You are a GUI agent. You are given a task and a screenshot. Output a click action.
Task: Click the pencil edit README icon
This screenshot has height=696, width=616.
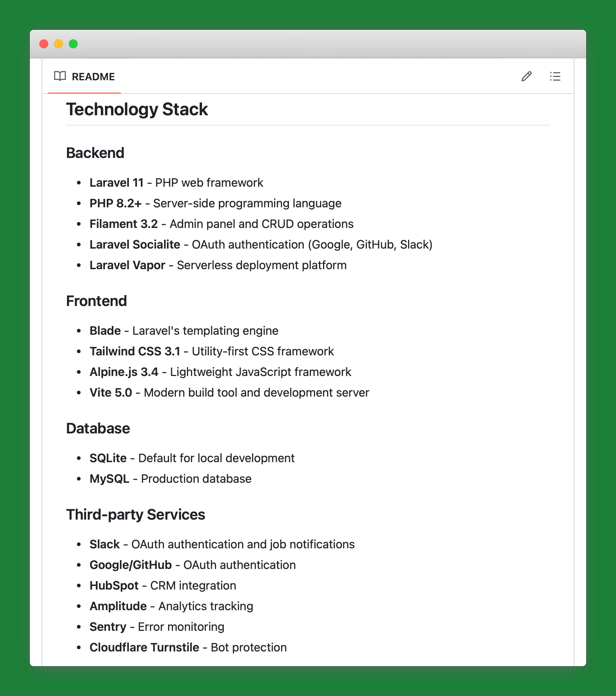526,76
